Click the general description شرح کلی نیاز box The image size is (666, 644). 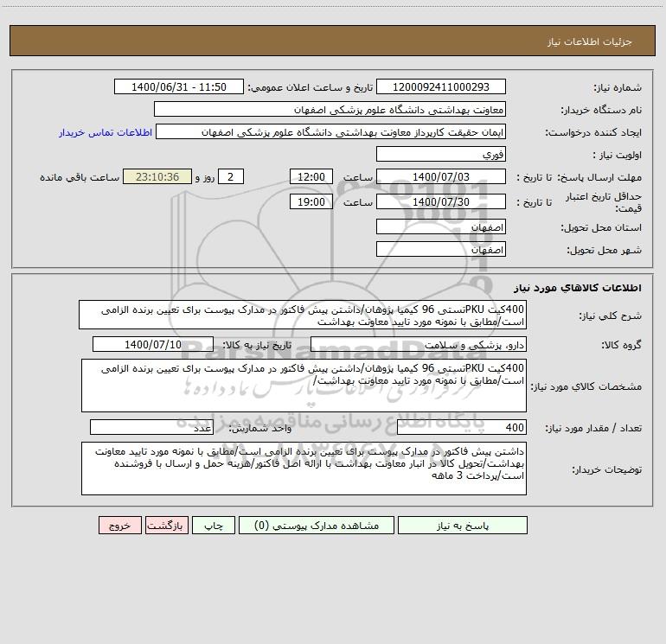coord(303,315)
